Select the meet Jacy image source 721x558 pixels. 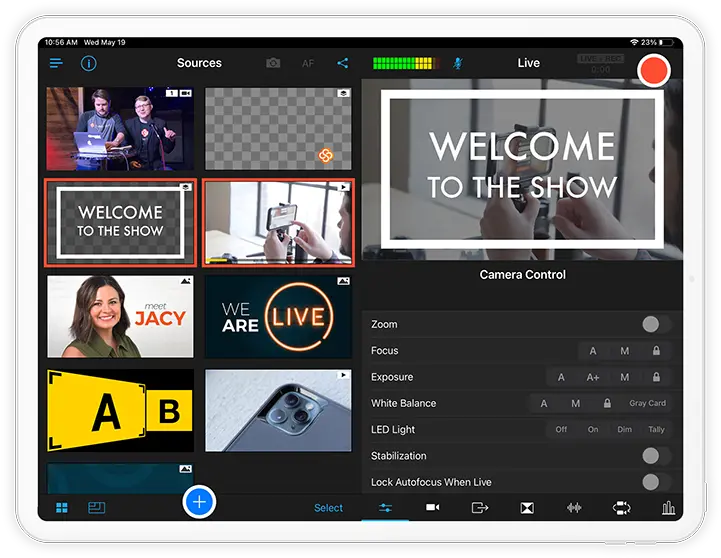[x=120, y=317]
